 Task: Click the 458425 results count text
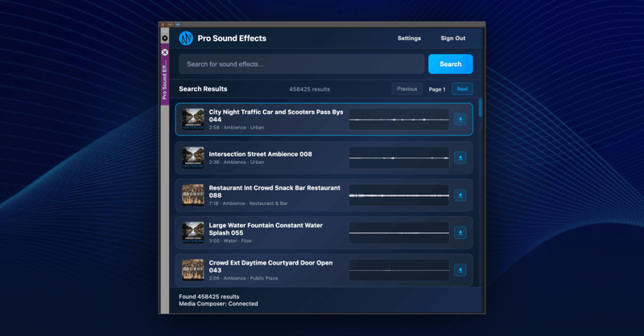pos(309,89)
